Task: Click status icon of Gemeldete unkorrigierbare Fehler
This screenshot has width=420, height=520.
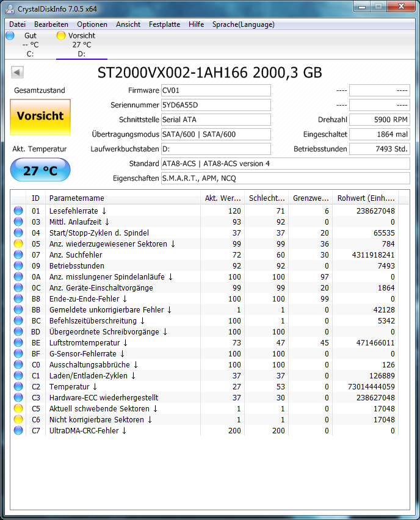Action: pos(18,309)
